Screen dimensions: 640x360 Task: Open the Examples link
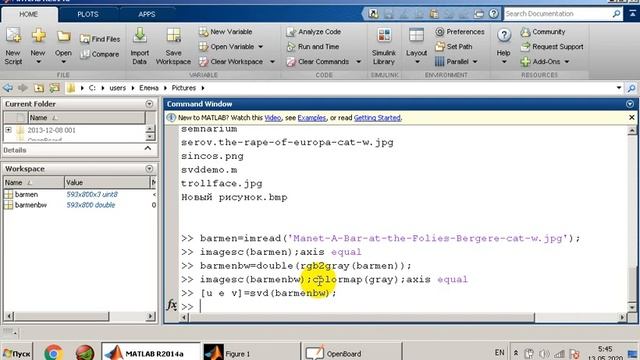(312, 118)
